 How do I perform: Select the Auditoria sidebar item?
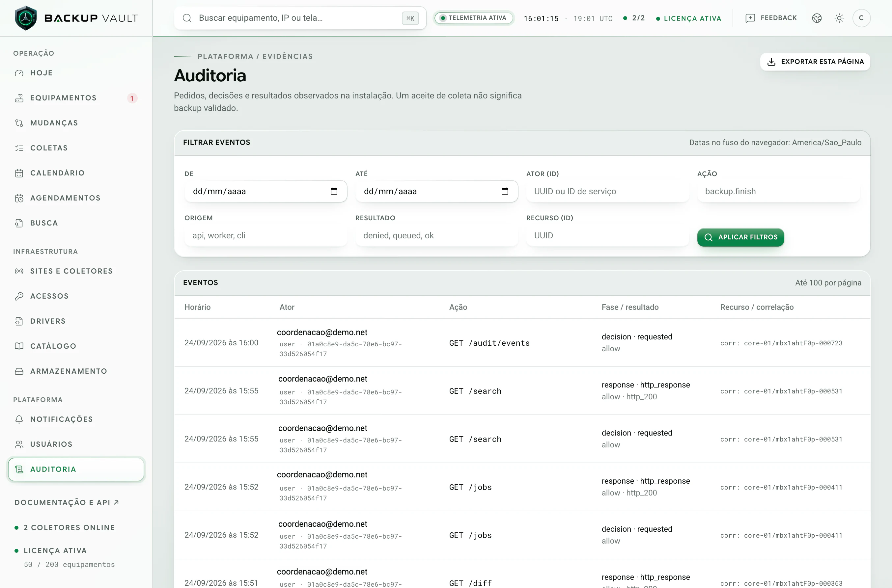coord(76,469)
